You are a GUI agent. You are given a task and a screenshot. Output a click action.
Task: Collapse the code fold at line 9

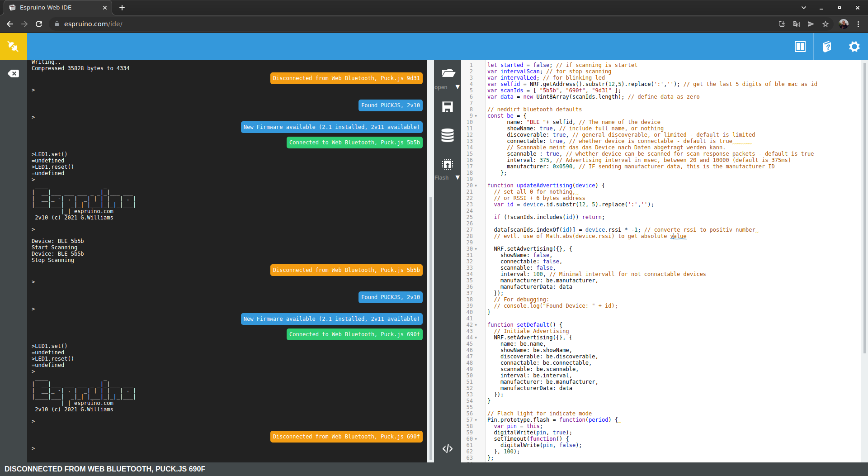(x=476, y=116)
